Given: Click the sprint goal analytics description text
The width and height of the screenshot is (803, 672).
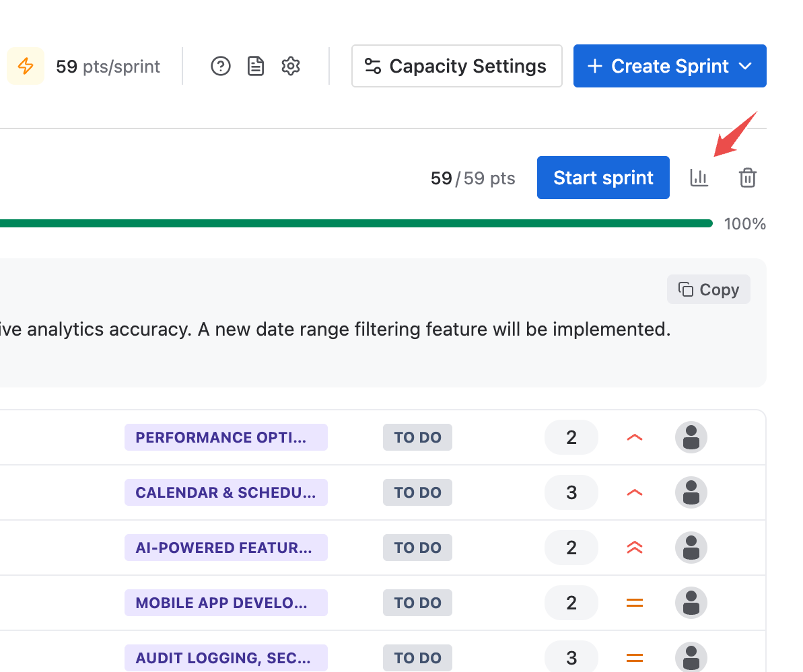Looking at the screenshot, I should point(335,329).
